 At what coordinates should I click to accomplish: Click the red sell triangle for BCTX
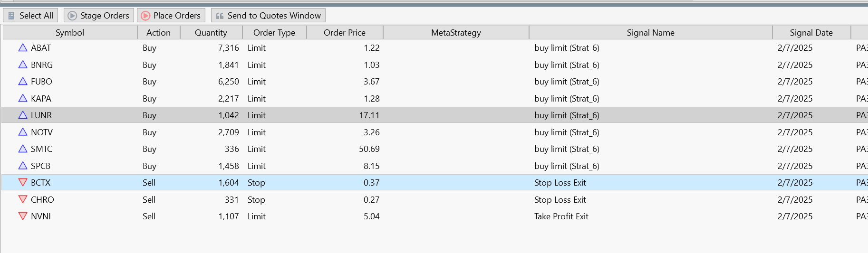click(x=23, y=183)
